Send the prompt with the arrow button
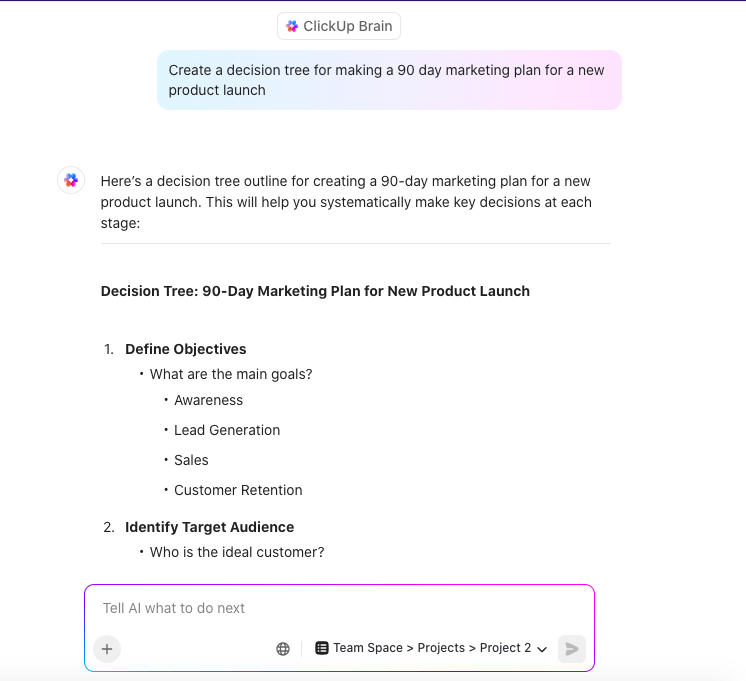 tap(572, 649)
